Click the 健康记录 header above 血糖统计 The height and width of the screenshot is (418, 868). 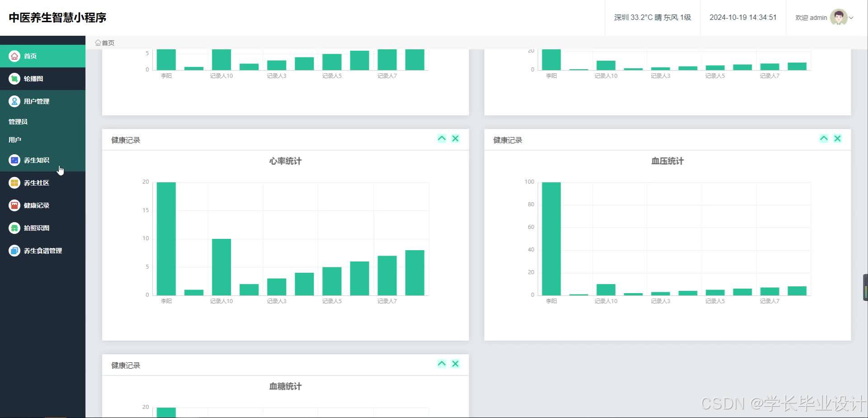pos(126,366)
